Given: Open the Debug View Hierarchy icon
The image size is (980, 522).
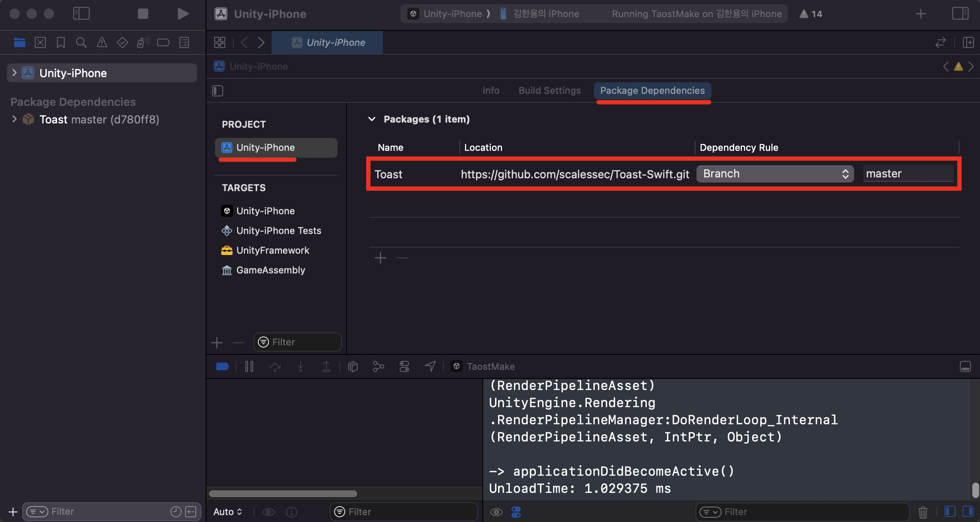Looking at the screenshot, I should [353, 366].
